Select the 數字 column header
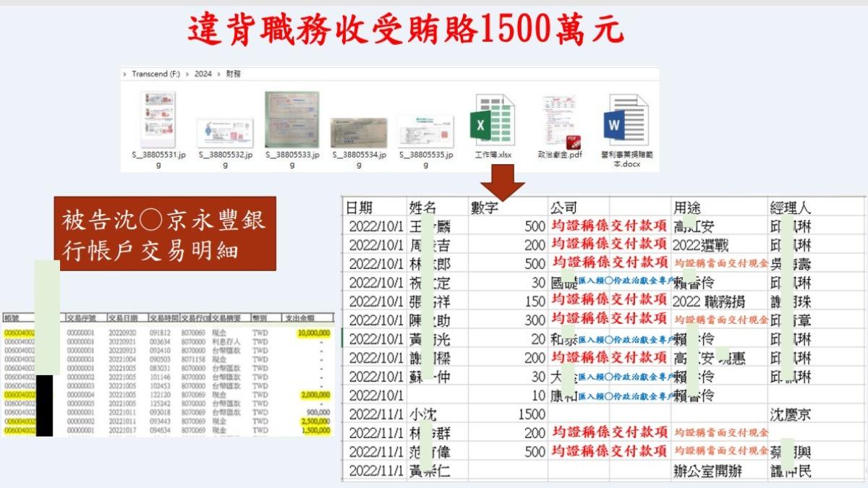868x488 pixels. 485,208
